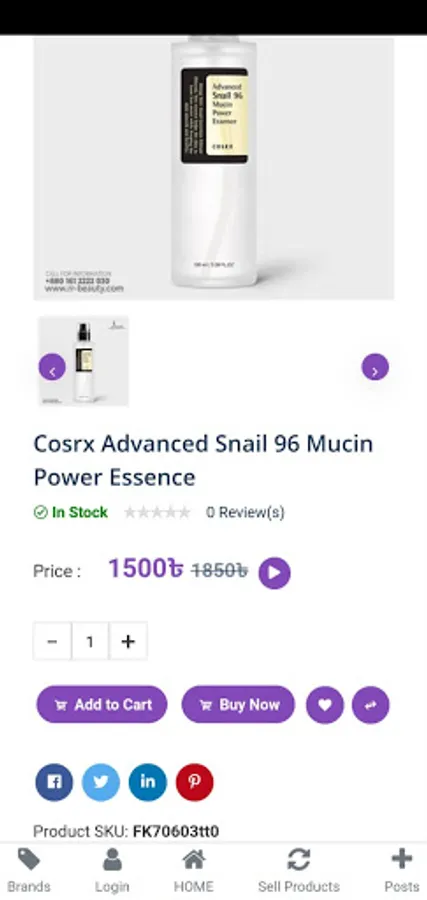Go to Login tab
This screenshot has height=900, width=427.
(x=112, y=871)
